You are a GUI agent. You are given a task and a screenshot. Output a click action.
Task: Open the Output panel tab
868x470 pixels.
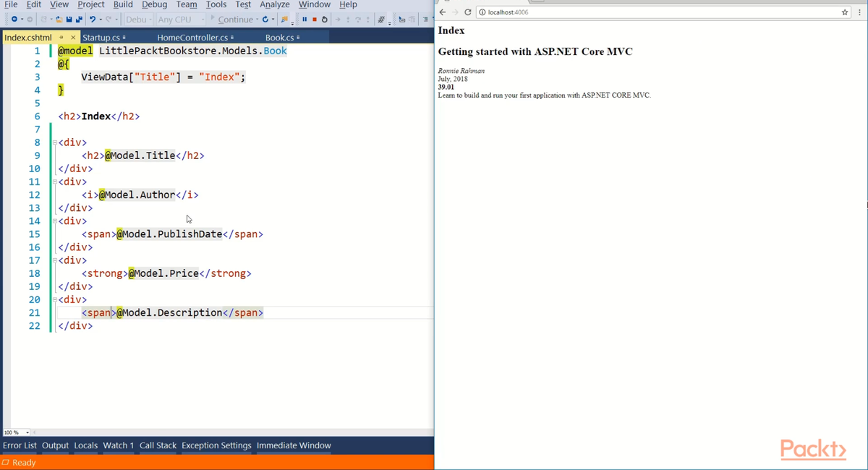point(55,445)
